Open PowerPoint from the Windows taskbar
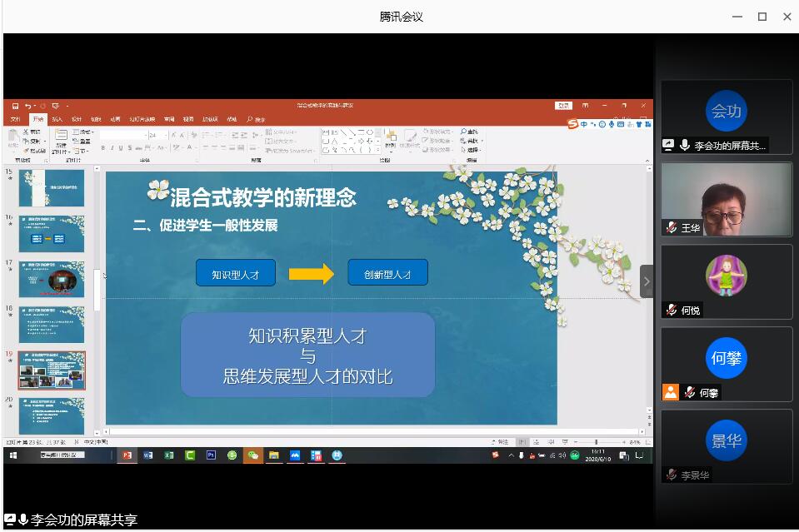 point(127,455)
